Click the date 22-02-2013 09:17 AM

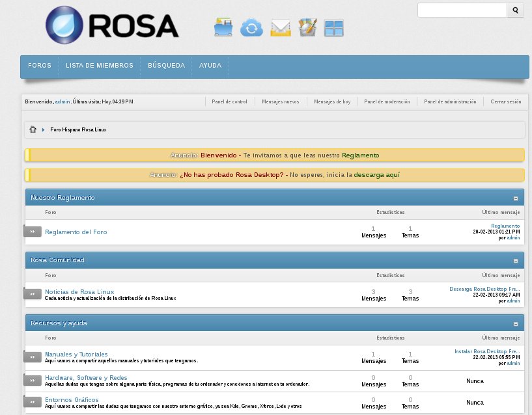[496, 295]
